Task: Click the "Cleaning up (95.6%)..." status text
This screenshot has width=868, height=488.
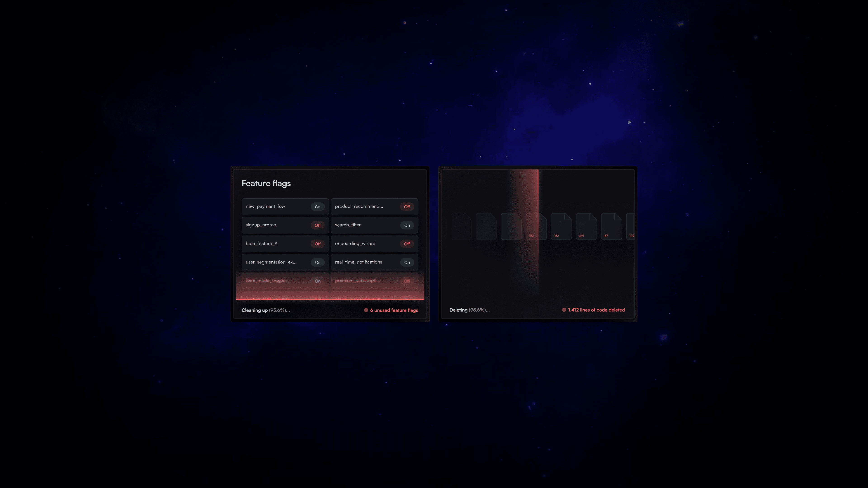Action: 266,310
